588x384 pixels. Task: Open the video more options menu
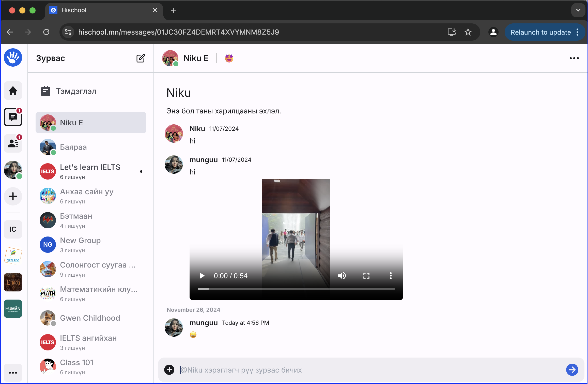click(x=391, y=276)
